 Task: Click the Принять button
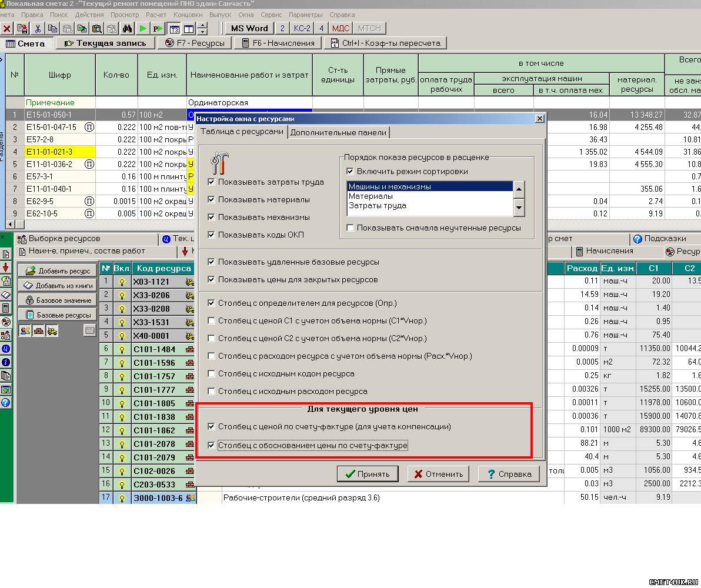point(367,474)
